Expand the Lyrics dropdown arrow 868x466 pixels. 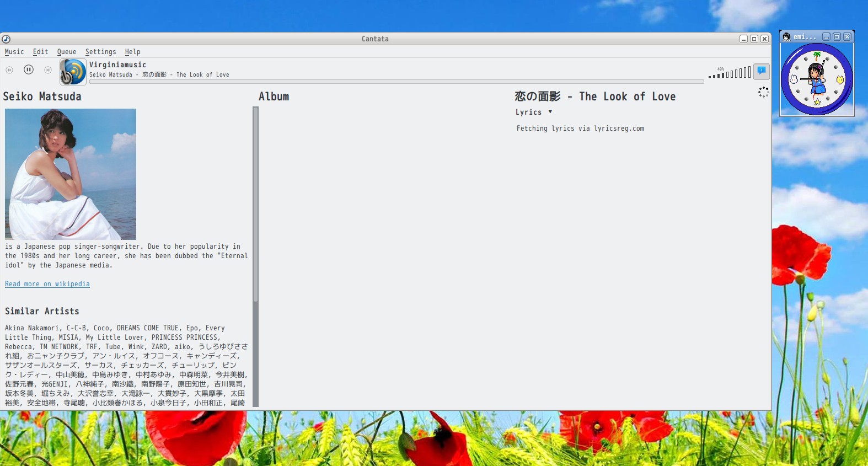coord(550,112)
